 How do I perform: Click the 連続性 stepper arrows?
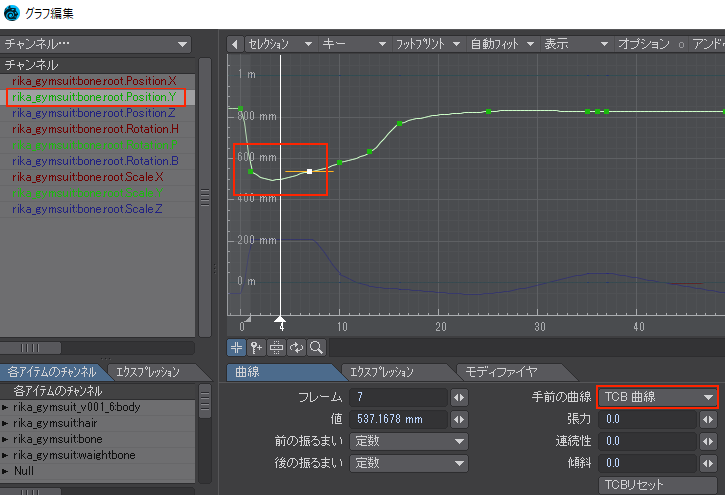[x=708, y=441]
